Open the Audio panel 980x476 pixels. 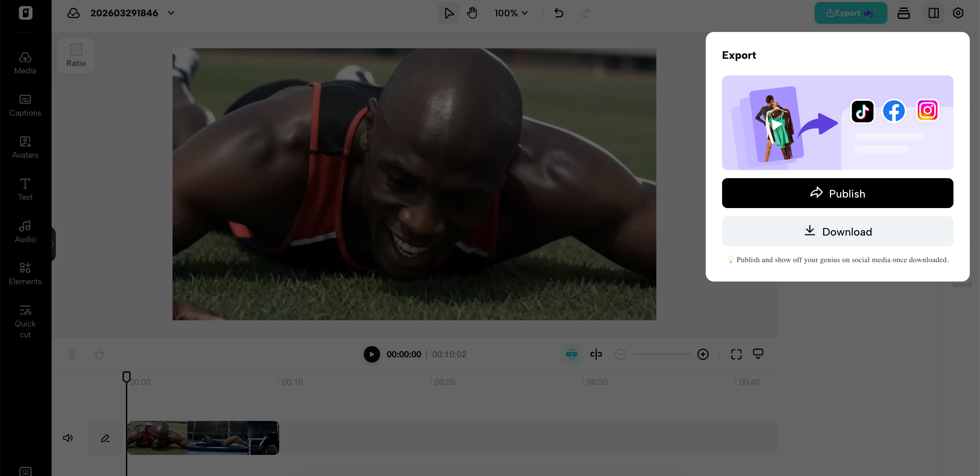[25, 231]
